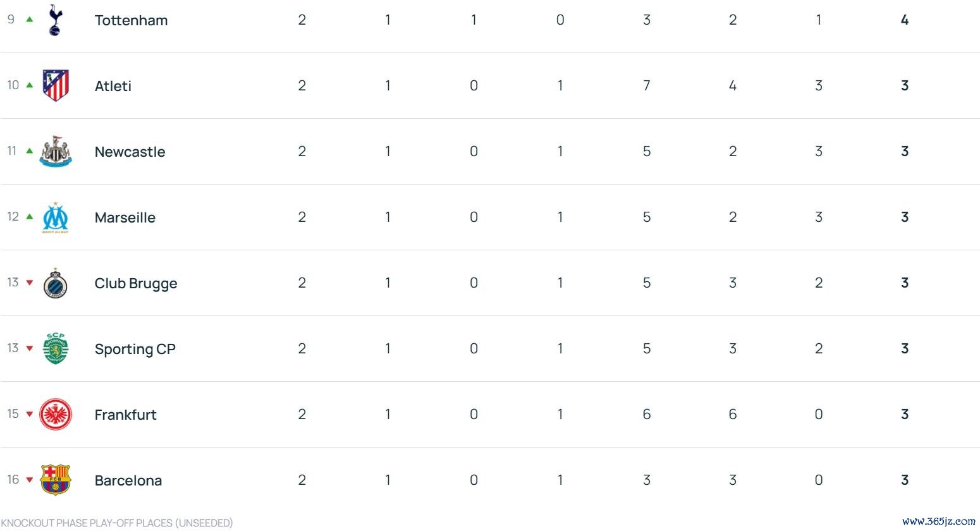Click Tottenham's bold points total of 4
This screenshot has width=980, height=531.
coord(904,20)
